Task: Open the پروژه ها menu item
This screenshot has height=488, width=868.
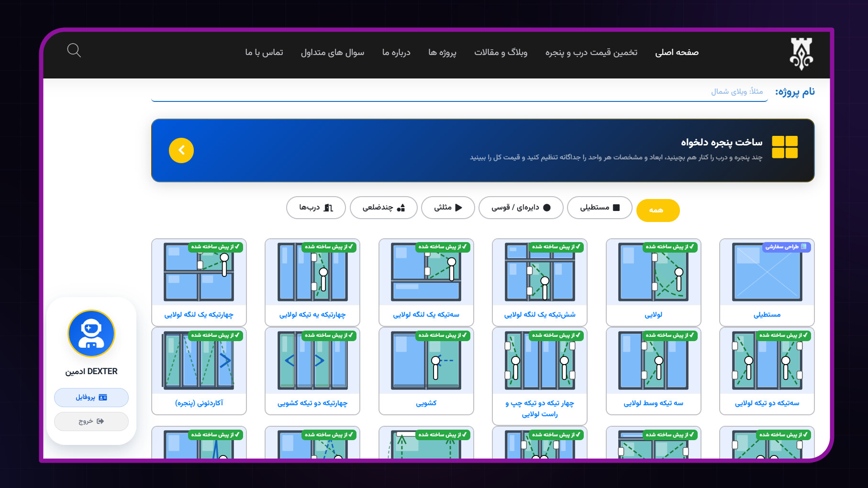Action: (x=442, y=52)
